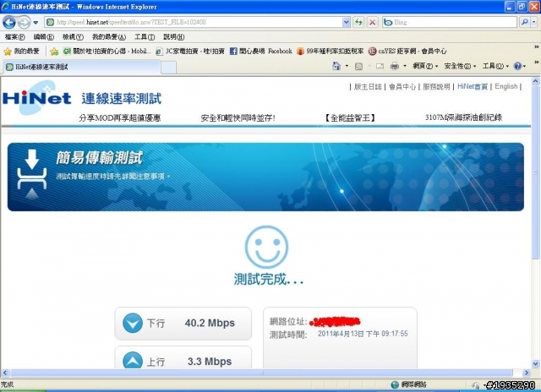This screenshot has width=541, height=392.
Task: Open the search provider dropdown arrow
Action: tap(534, 22)
